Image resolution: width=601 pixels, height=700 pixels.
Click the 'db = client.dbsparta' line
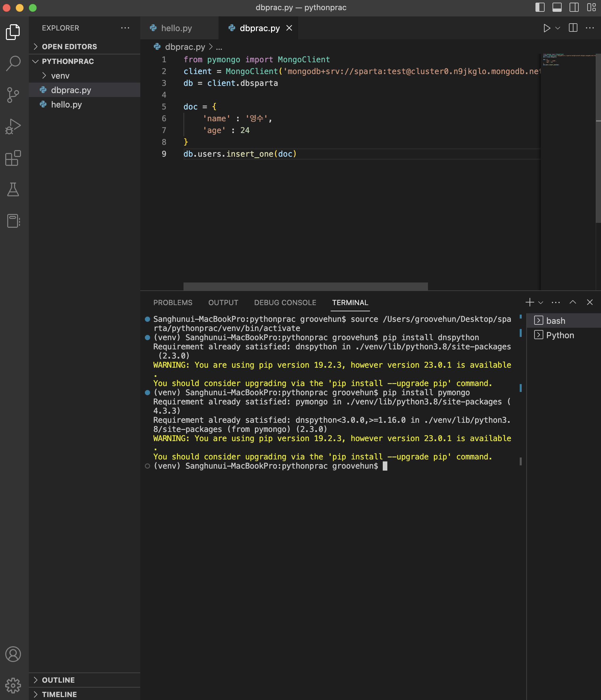[x=231, y=83]
